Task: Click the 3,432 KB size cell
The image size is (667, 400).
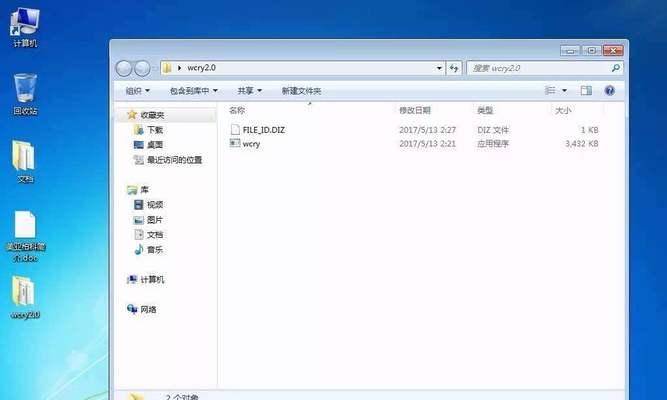Action: point(581,144)
